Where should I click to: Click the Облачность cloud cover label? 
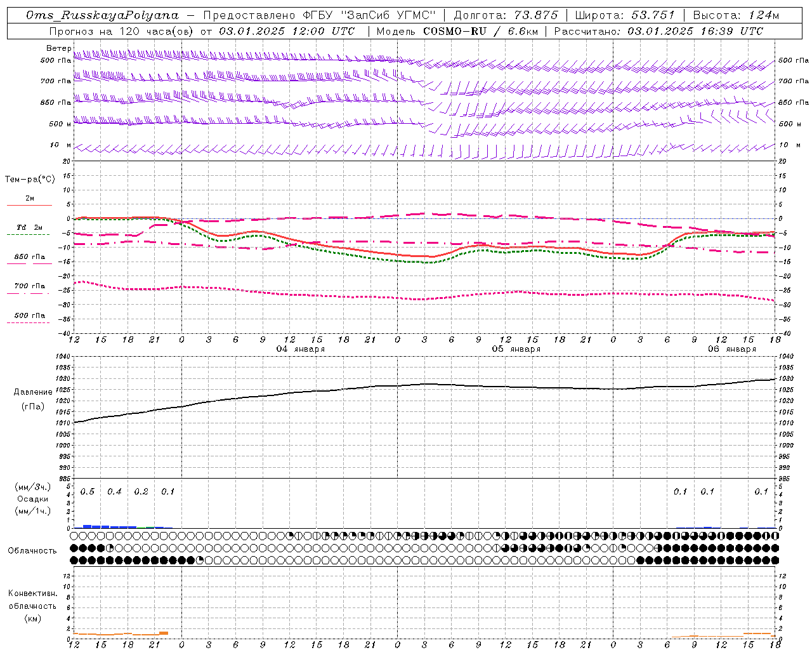[x=32, y=550]
